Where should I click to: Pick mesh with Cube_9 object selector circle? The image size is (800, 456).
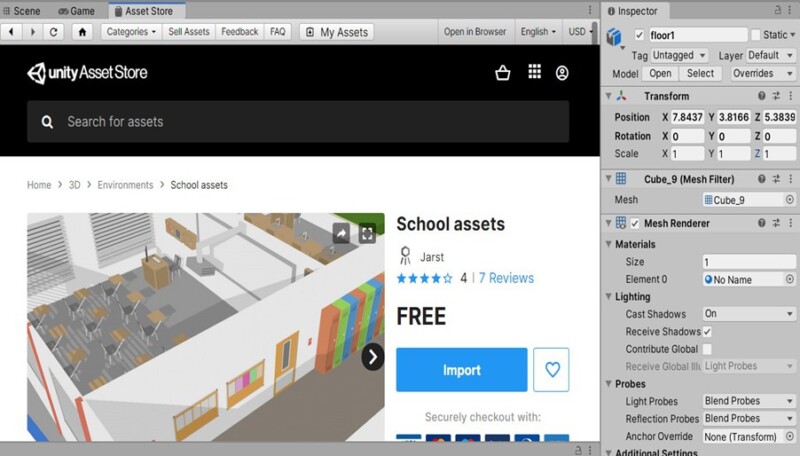[x=789, y=200]
